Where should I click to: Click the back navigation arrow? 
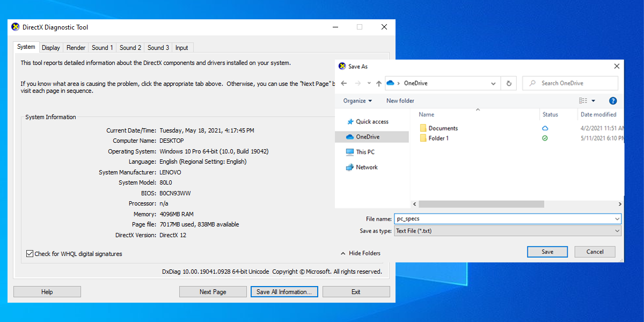343,83
